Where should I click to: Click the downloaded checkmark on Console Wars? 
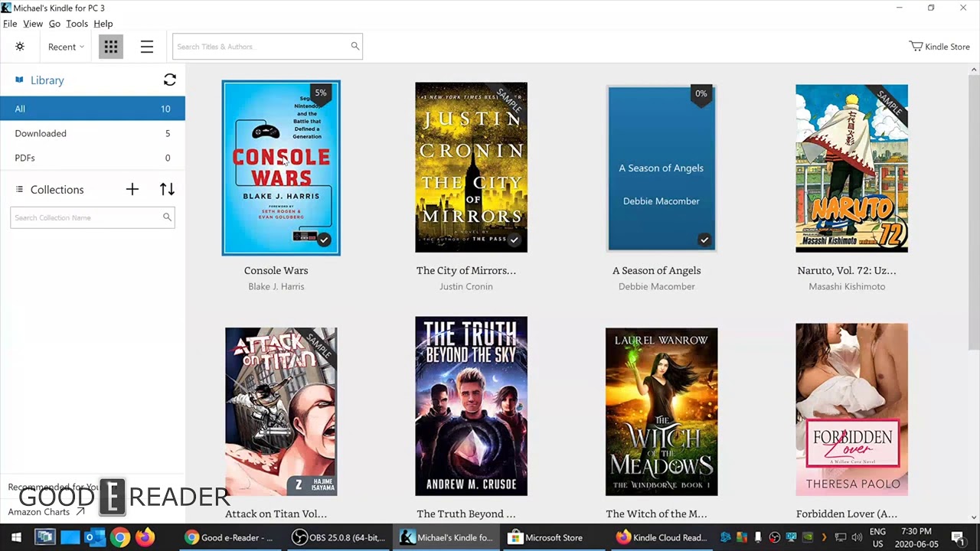[x=324, y=240]
